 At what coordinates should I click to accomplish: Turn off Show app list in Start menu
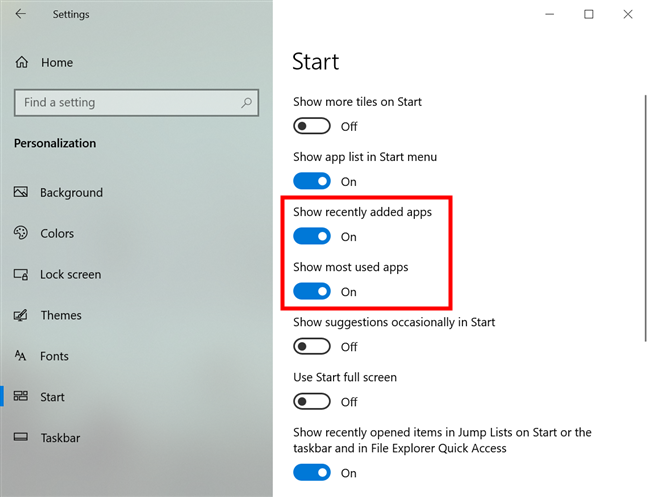312,181
